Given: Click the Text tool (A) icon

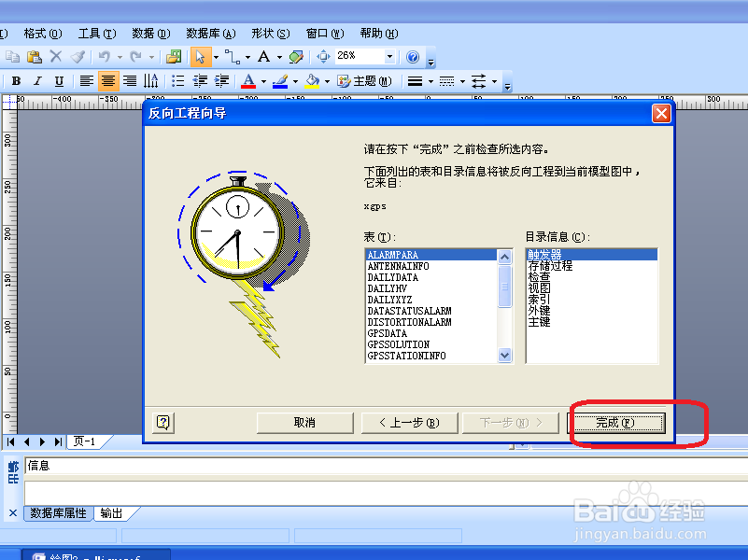Looking at the screenshot, I should 264,56.
